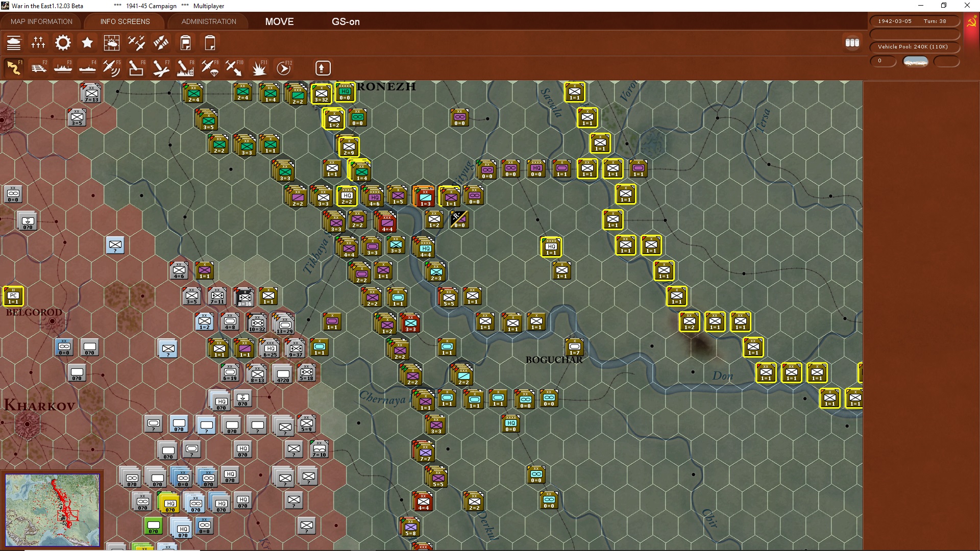Image resolution: width=980 pixels, height=551 pixels.
Task: Toggle the unit stack list icon
Action: (14, 43)
